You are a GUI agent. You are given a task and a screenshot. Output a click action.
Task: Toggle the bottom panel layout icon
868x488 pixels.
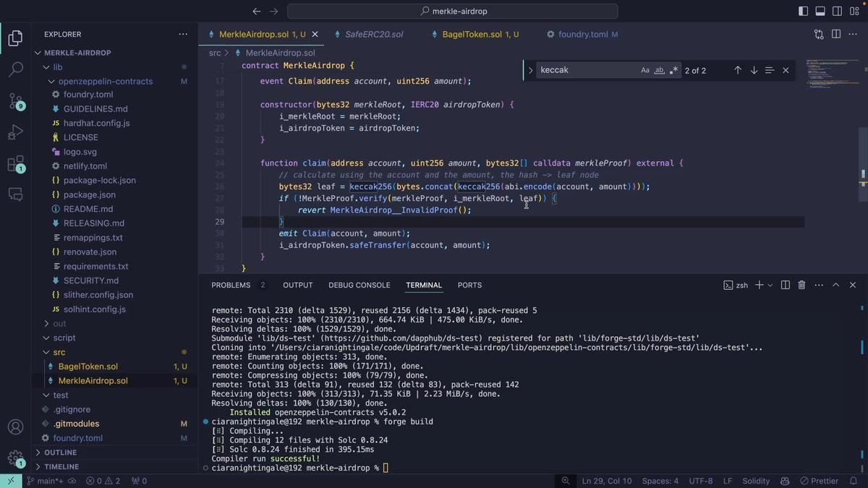tap(820, 12)
